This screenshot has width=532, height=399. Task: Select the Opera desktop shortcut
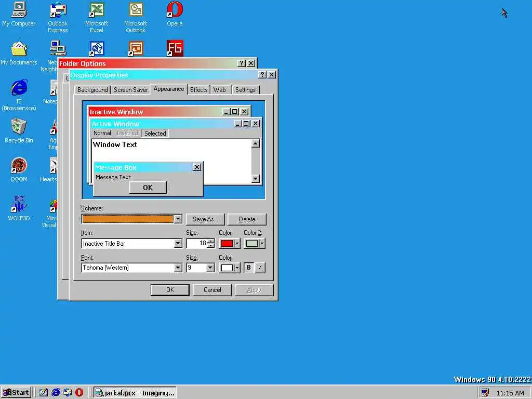click(x=175, y=14)
